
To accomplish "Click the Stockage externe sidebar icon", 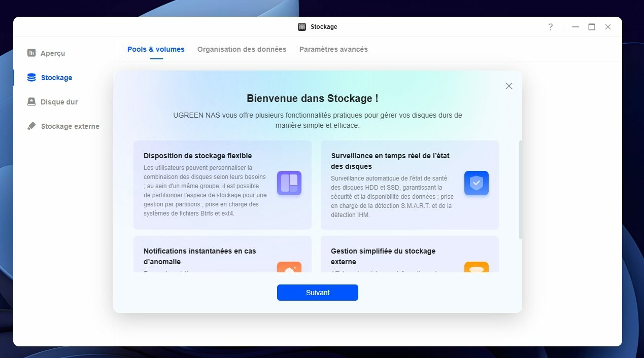I will tap(31, 126).
